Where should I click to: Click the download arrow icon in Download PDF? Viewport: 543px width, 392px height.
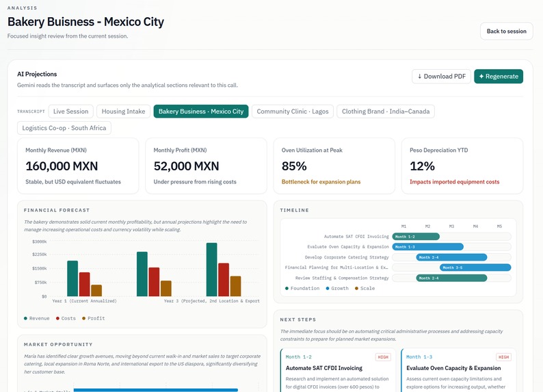point(419,76)
